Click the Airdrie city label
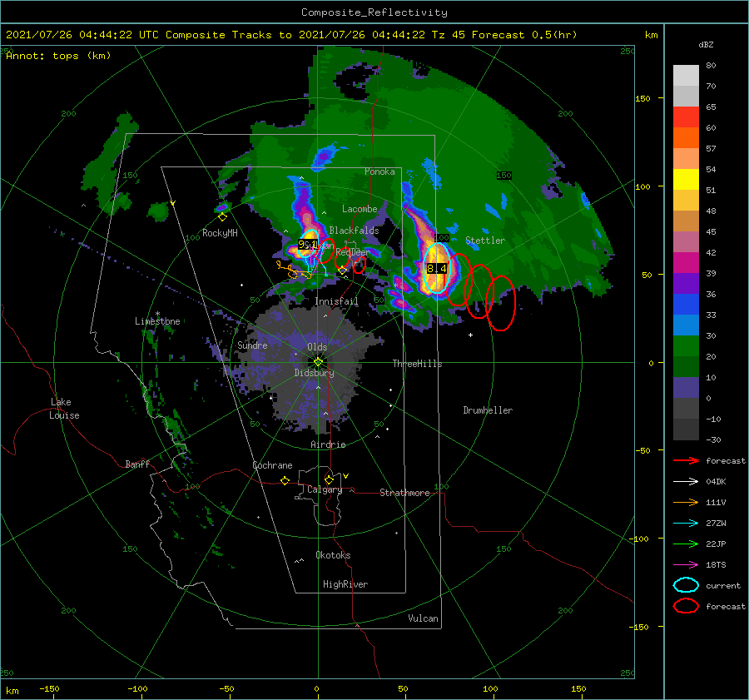 pyautogui.click(x=328, y=444)
